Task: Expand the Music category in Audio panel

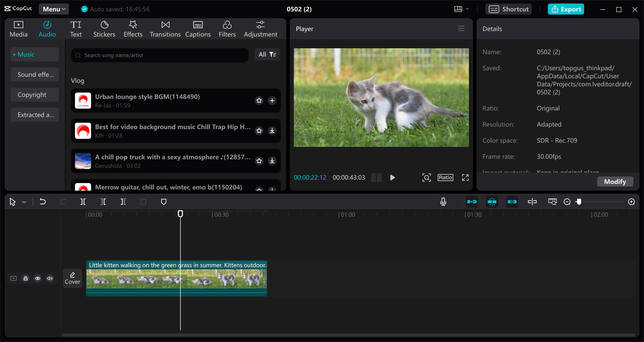Action: (x=15, y=54)
